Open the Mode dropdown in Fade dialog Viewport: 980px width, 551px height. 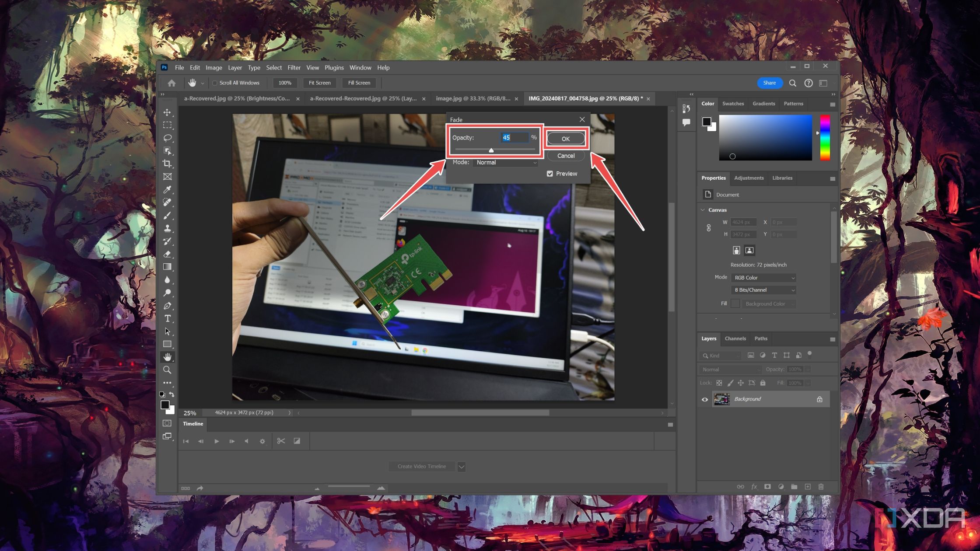pyautogui.click(x=506, y=162)
